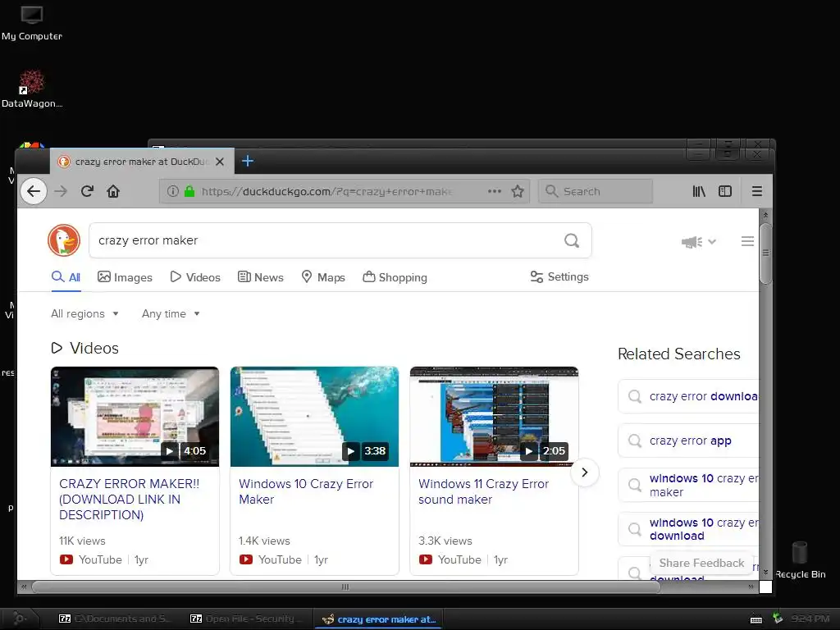This screenshot has height=630, width=840.
Task: Open CRAZY ERROR MAKER!! download link title
Action: [129, 500]
